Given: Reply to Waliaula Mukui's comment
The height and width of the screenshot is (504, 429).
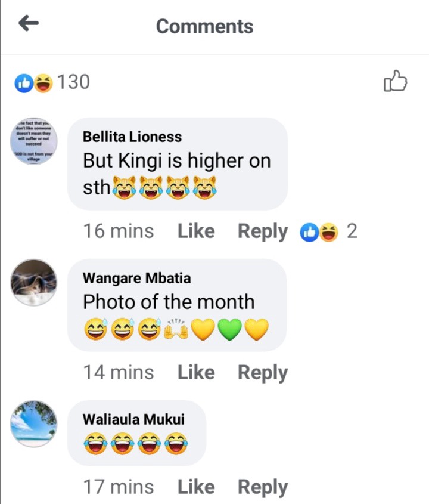Looking at the screenshot, I should 263,487.
